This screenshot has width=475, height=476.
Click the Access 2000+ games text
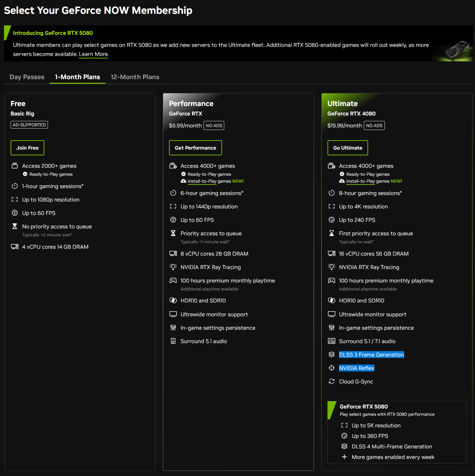tap(49, 166)
